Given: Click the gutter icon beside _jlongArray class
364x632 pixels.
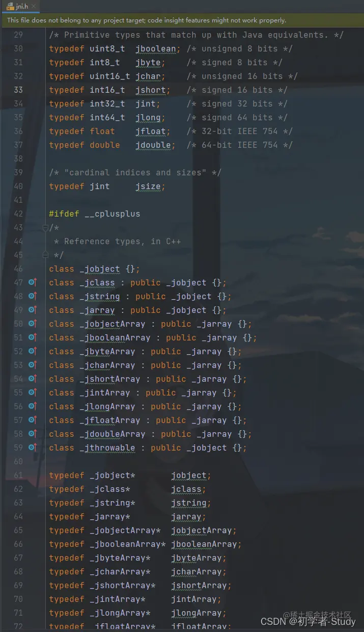Looking at the screenshot, I should [x=33, y=406].
